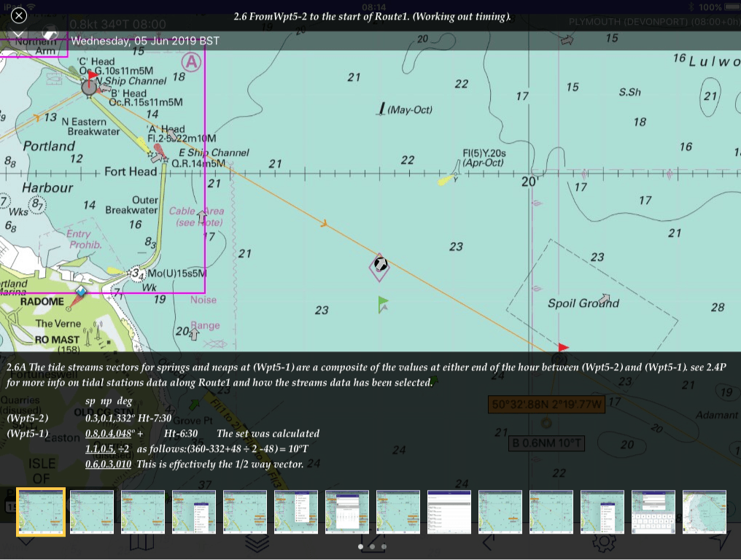Tap the red flag waypoint at 'C' Head
This screenshot has width=741, height=560.
coord(92,74)
